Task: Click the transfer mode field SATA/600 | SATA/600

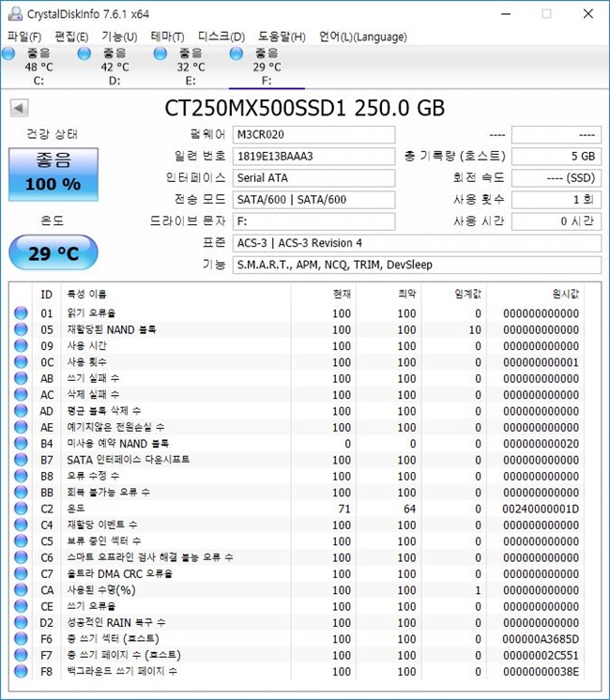Action: tap(314, 200)
